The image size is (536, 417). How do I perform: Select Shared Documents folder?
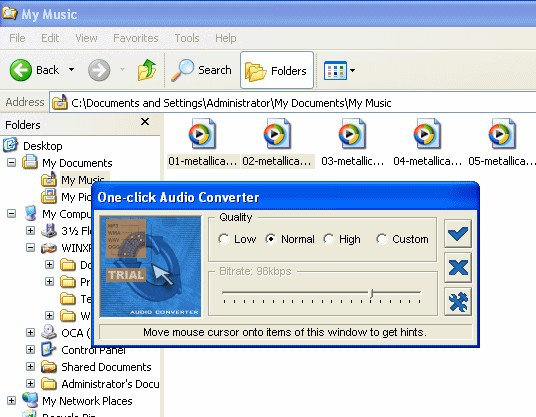(96, 367)
